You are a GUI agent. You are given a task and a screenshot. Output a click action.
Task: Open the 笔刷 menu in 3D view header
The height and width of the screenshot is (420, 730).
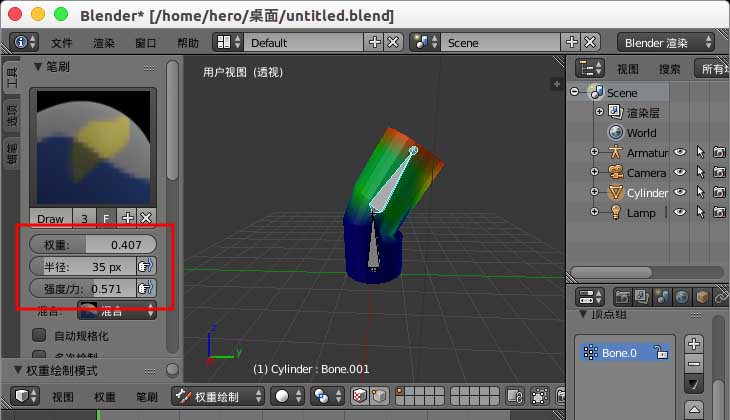(147, 397)
